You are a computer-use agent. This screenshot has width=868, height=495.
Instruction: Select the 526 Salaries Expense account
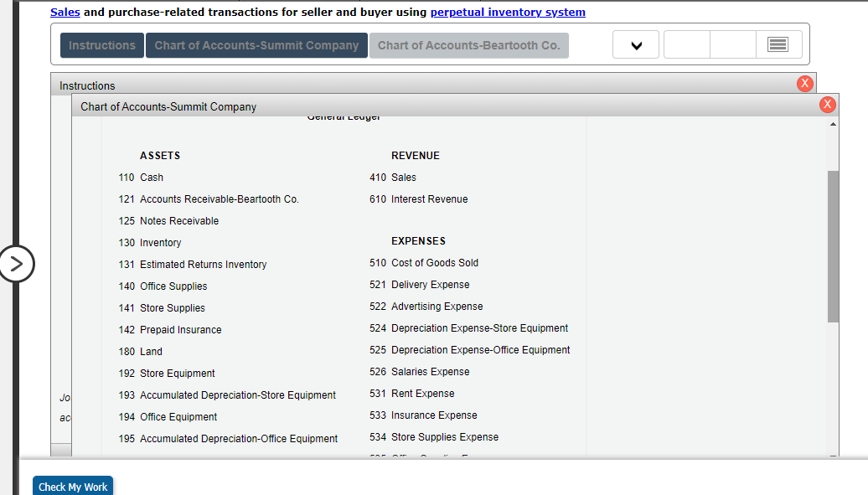coord(431,371)
